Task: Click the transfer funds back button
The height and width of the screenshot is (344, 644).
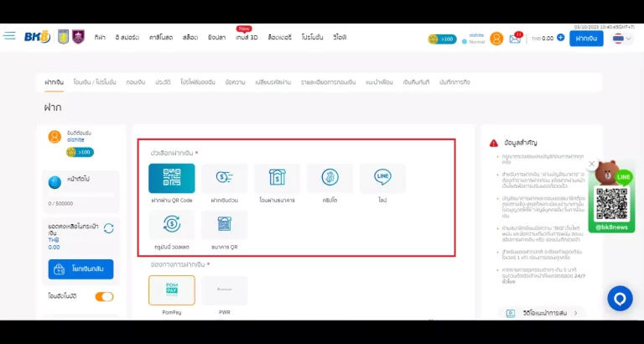Action: pyautogui.click(x=80, y=269)
